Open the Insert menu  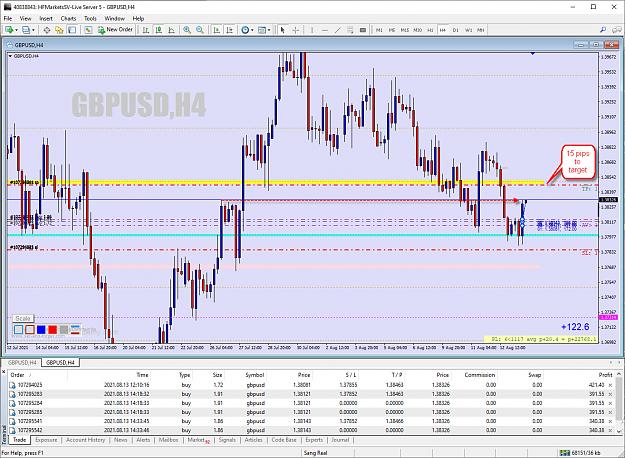coord(46,18)
